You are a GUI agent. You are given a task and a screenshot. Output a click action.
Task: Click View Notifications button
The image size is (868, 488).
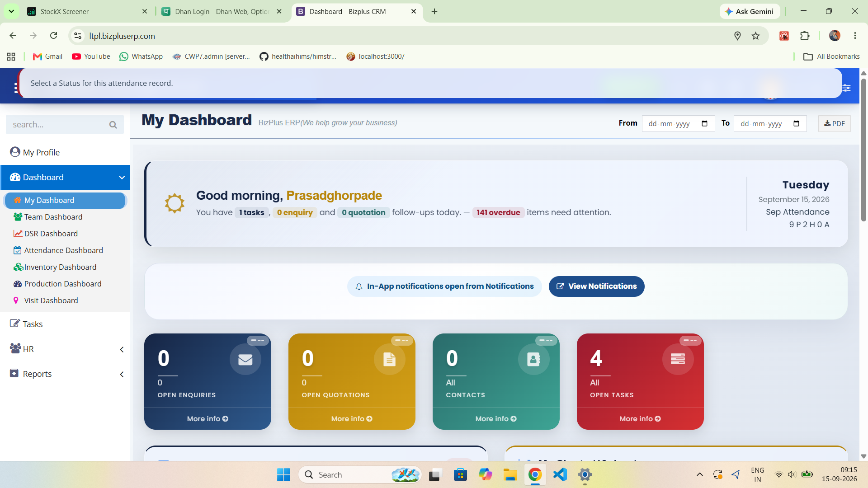(596, 286)
